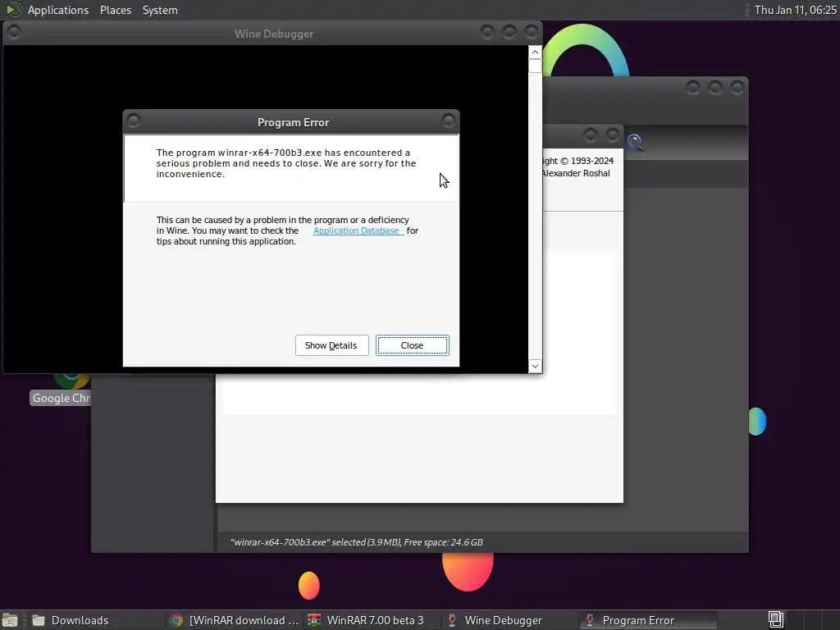Click Show Details in Program Error dialog
Viewport: 840px width, 630px height.
click(331, 345)
